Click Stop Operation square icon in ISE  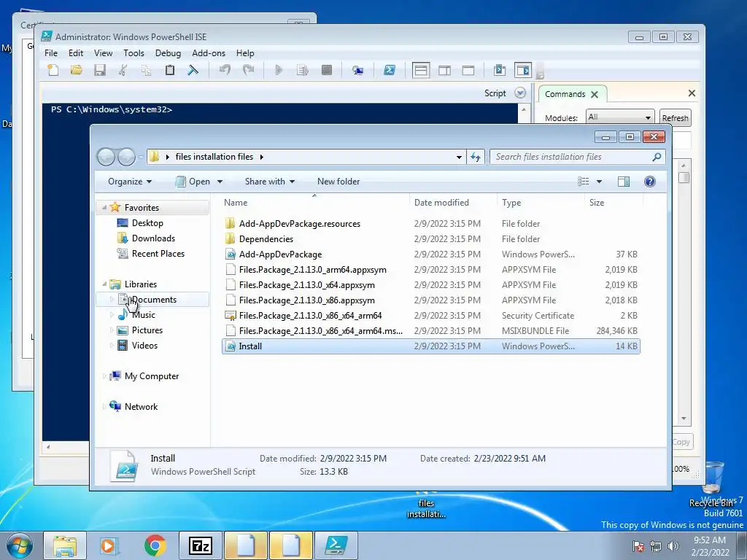tap(326, 71)
